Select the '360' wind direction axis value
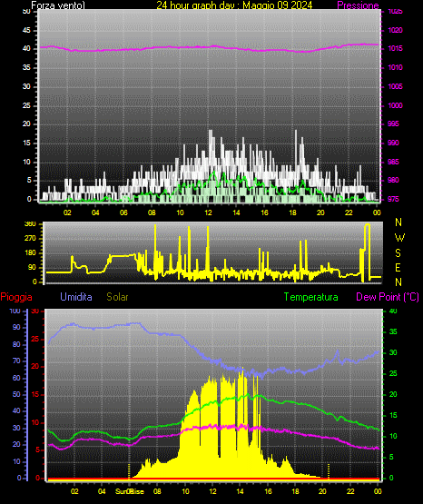The height and width of the screenshot is (504, 423). coord(30,224)
